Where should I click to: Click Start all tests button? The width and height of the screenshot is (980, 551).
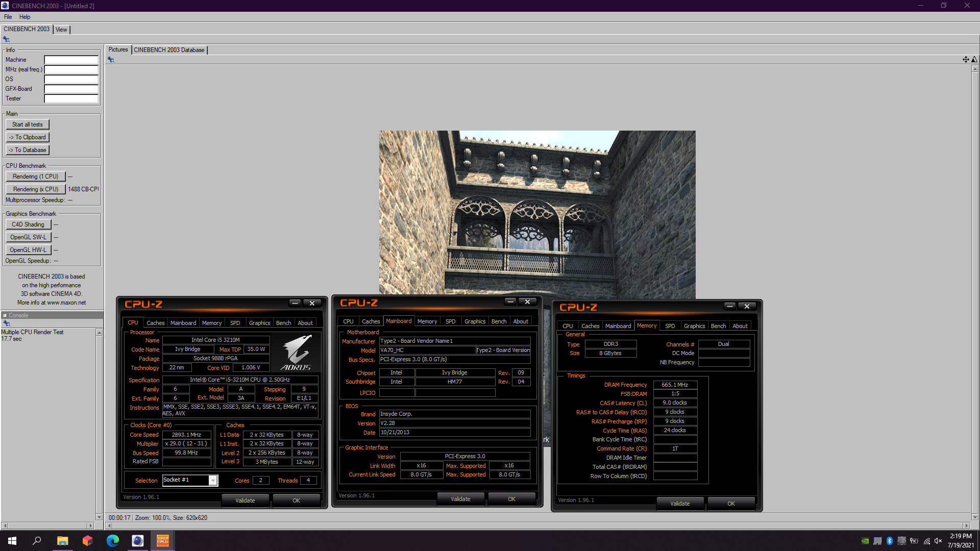pyautogui.click(x=28, y=124)
